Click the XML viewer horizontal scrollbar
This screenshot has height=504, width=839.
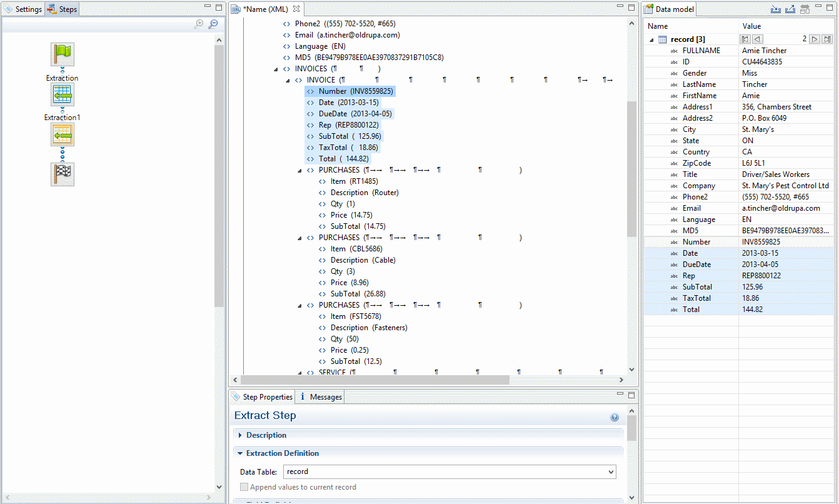[x=375, y=380]
